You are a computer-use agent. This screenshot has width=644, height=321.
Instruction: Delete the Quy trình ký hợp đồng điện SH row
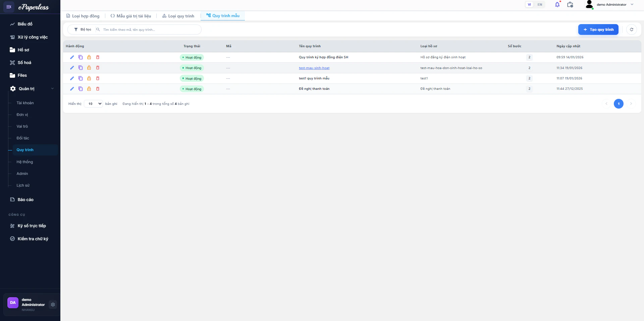[98, 57]
